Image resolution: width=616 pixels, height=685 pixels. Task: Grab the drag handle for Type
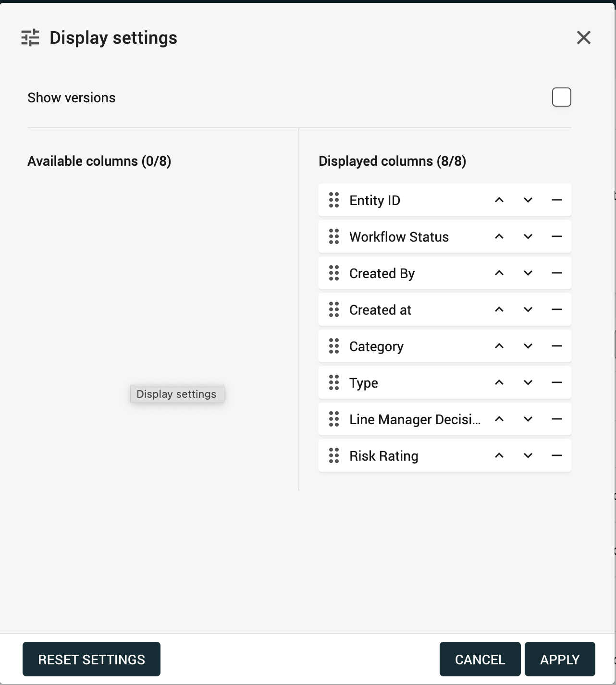[x=334, y=382]
